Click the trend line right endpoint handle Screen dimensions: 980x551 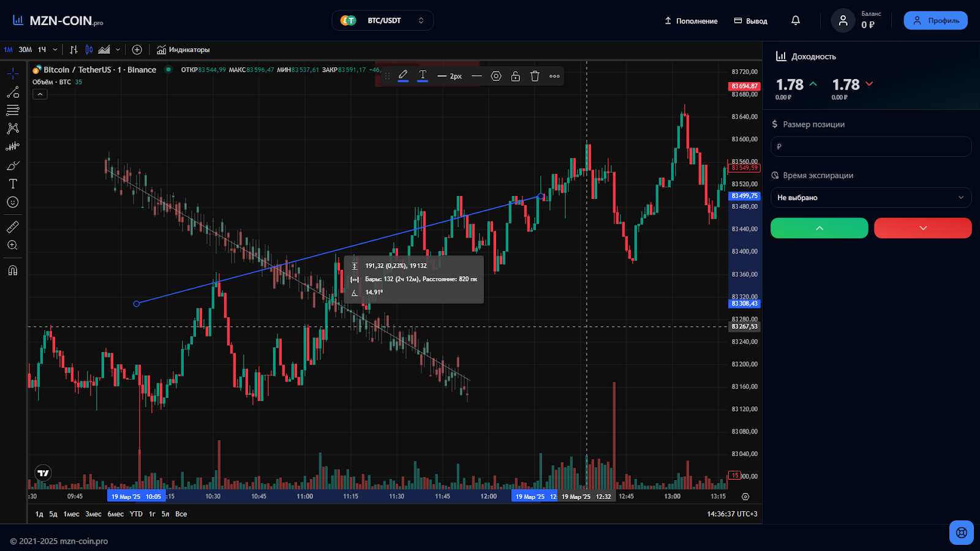pos(541,197)
